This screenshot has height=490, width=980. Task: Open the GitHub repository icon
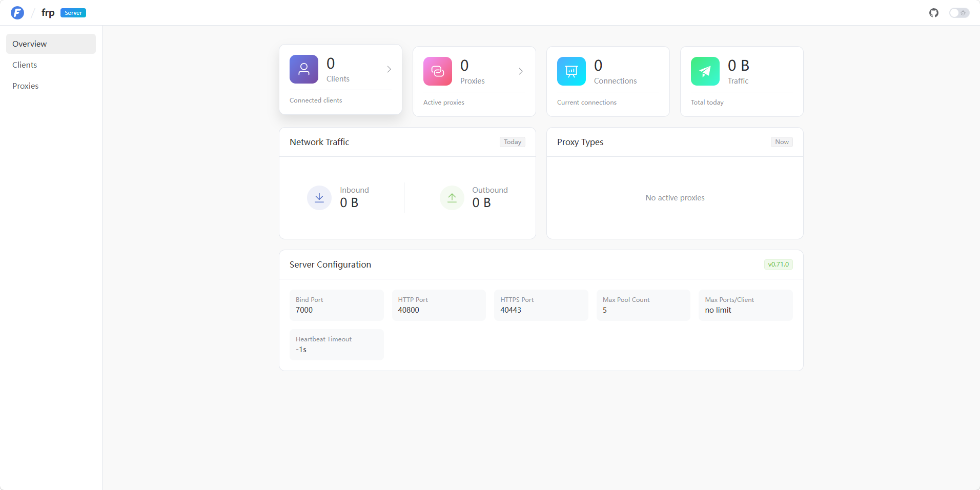click(934, 13)
